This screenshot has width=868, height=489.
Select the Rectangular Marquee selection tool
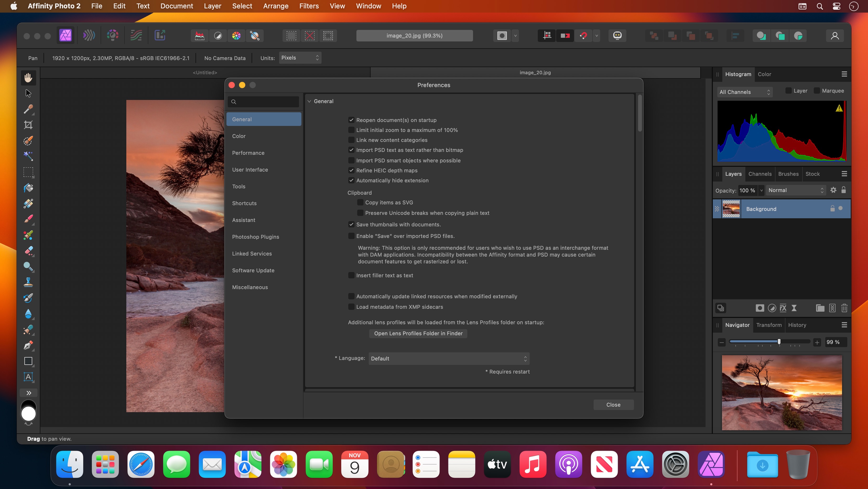(x=28, y=172)
